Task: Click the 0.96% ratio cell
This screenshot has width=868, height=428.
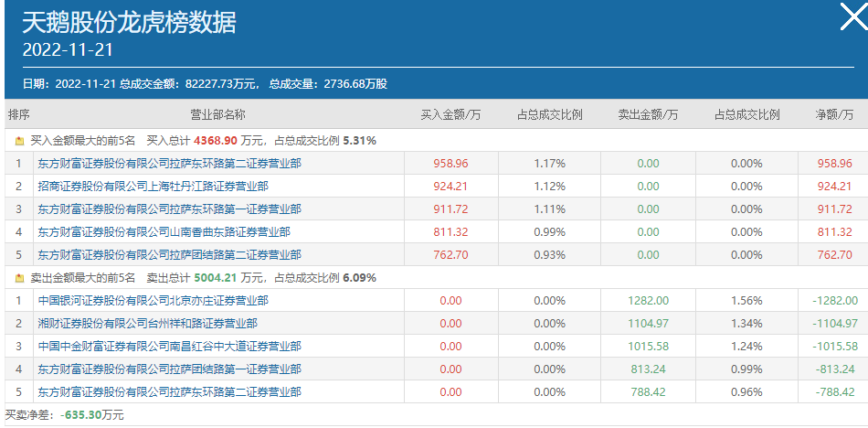Action: (746, 392)
